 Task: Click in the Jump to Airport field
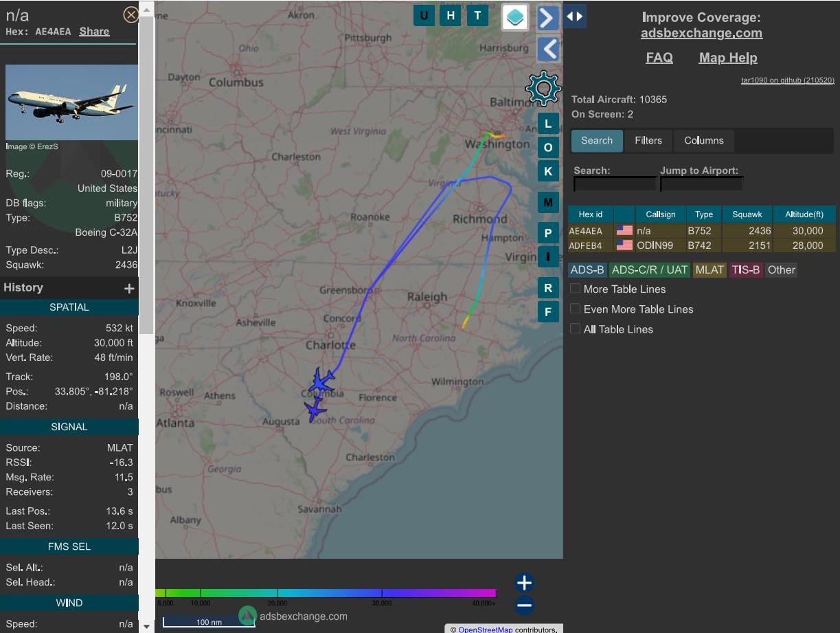click(x=701, y=184)
